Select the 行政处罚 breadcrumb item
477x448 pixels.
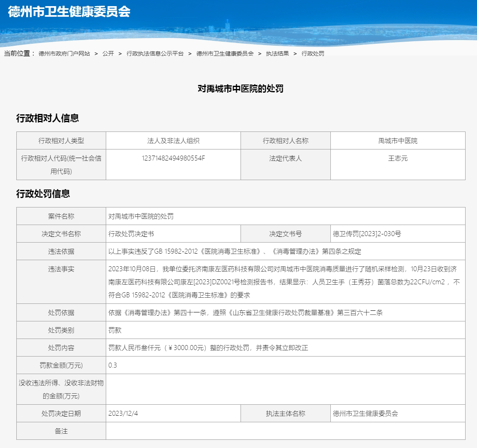(313, 53)
